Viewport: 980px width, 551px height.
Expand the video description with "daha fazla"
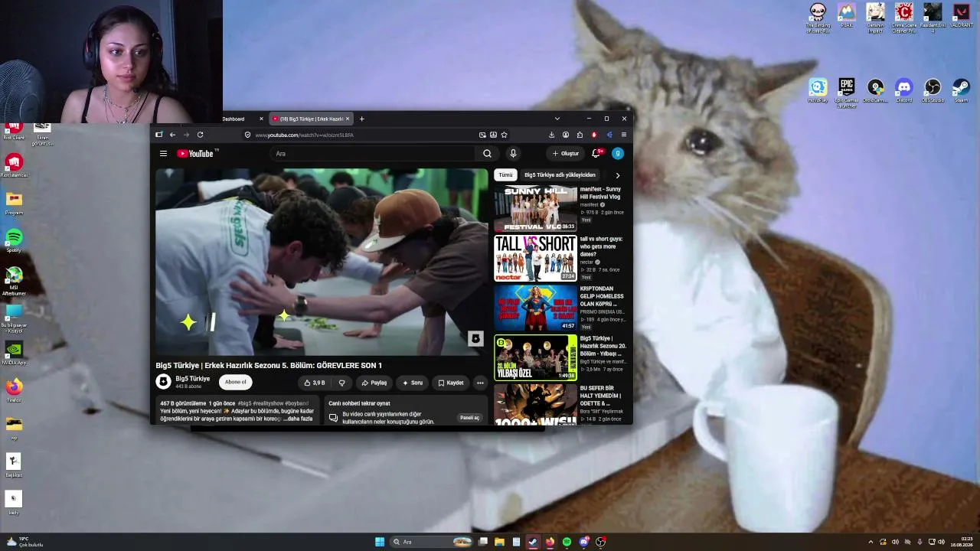[x=299, y=419]
